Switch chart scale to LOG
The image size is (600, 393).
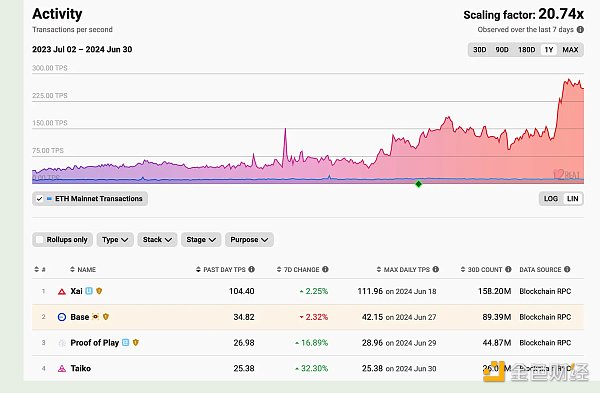(551, 199)
